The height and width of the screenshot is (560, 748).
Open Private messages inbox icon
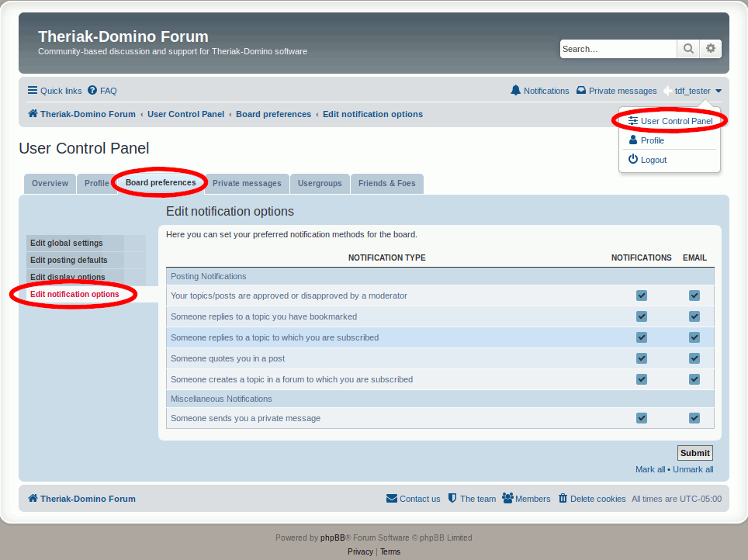(x=580, y=91)
